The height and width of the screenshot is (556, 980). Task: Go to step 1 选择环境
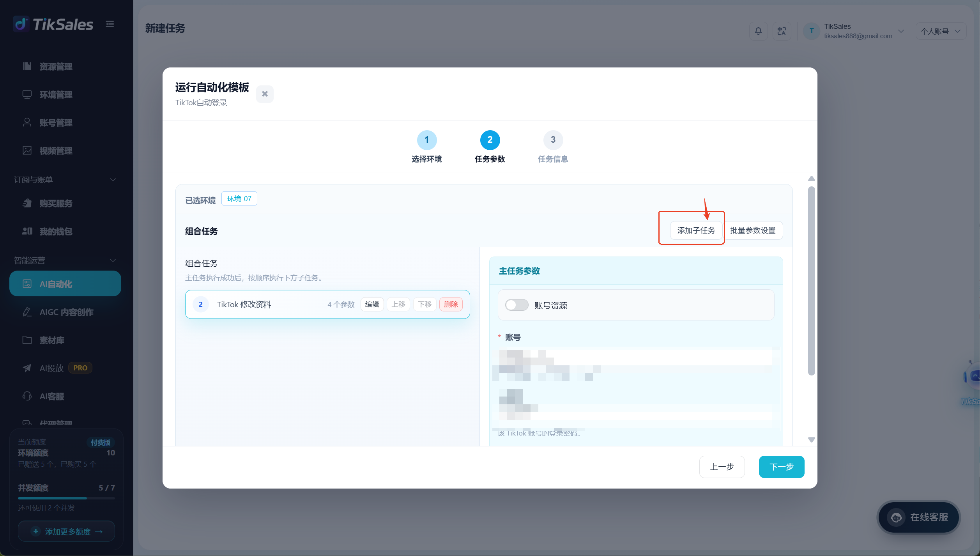pyautogui.click(x=426, y=147)
